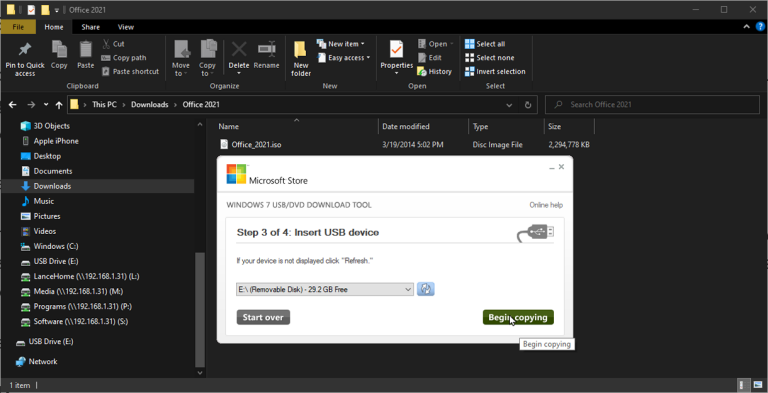Viewport: 768px width, 393px height.
Task: Select Media network drive (M:)
Action: 78,292
